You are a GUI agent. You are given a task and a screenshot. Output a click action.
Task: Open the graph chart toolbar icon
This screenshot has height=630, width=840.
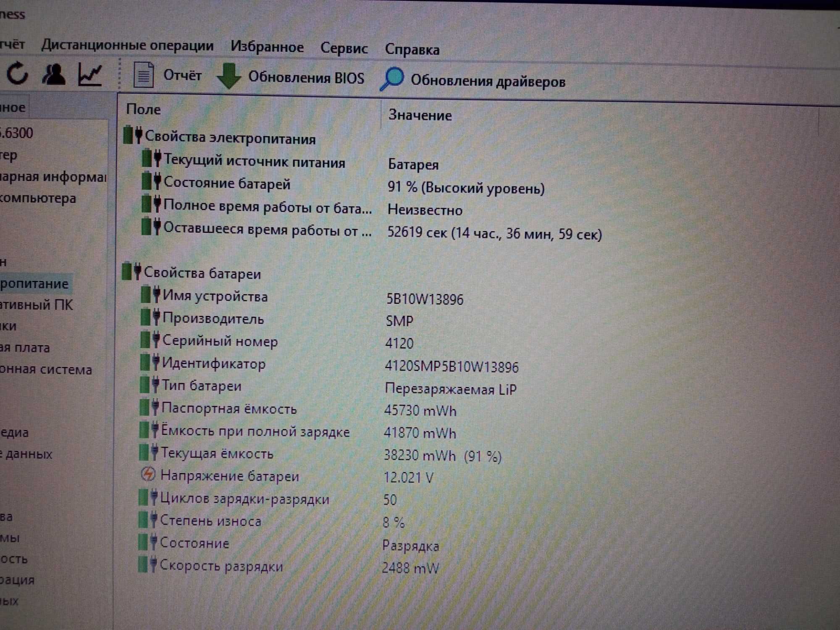point(90,75)
